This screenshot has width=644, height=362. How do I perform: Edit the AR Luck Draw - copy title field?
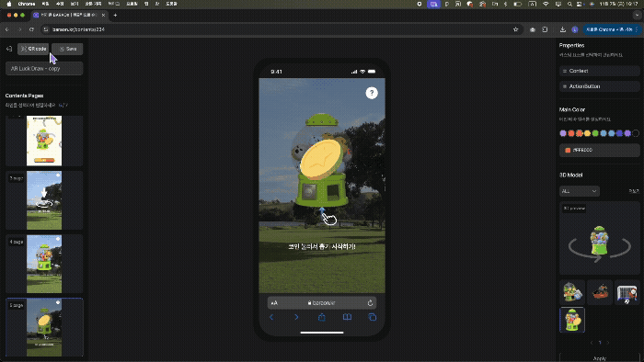pyautogui.click(x=44, y=69)
